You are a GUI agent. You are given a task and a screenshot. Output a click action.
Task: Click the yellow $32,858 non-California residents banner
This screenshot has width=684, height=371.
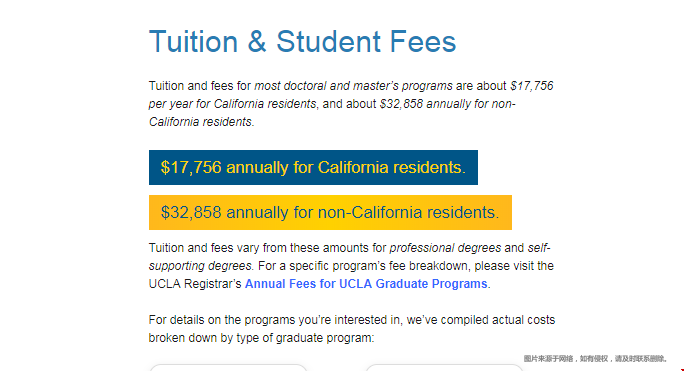point(330,213)
